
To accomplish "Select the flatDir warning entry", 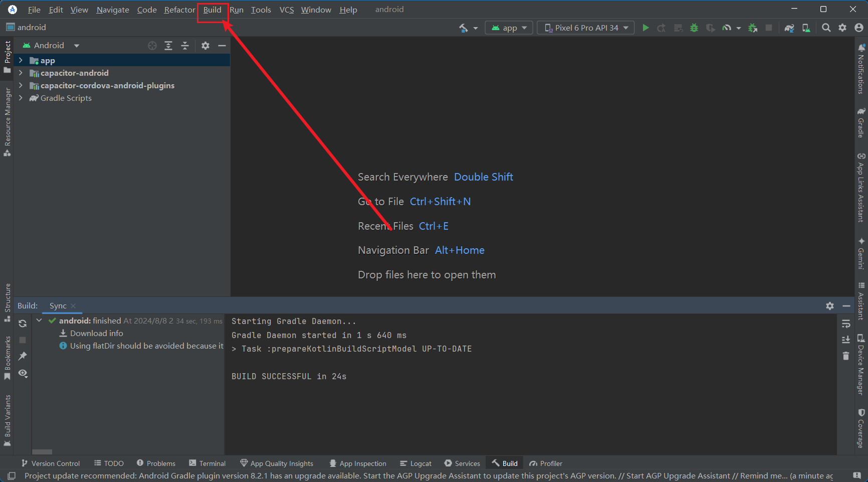I will pos(141,346).
